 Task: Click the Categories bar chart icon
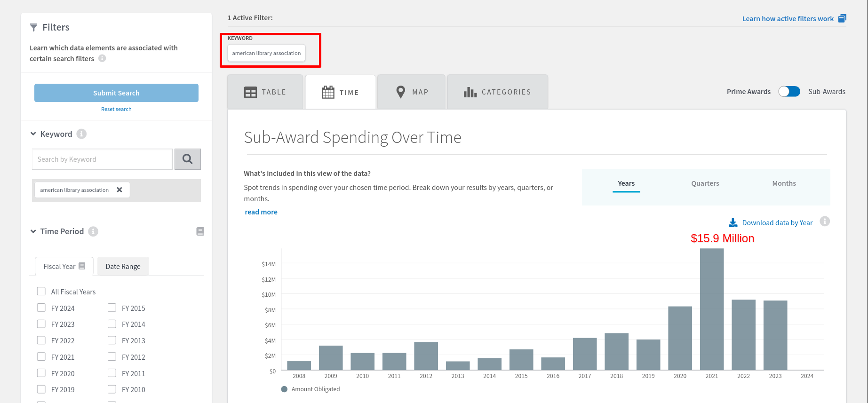point(470,92)
